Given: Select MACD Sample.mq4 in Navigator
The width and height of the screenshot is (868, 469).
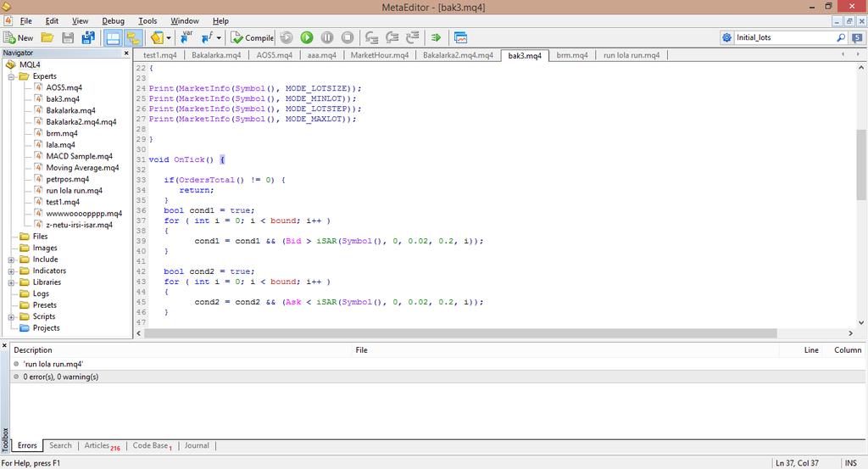Looking at the screenshot, I should pos(79,156).
